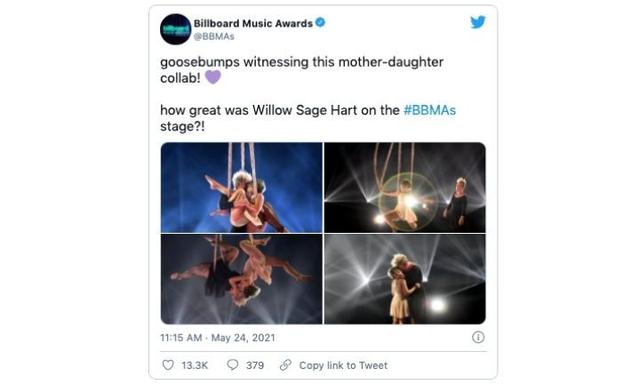
Task: Click the purple heart emoji
Action: (213, 77)
